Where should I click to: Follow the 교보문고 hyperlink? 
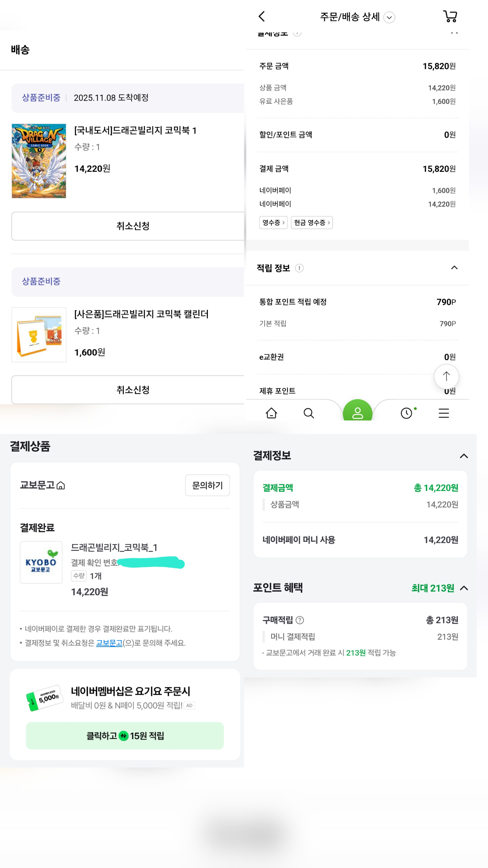[109, 643]
